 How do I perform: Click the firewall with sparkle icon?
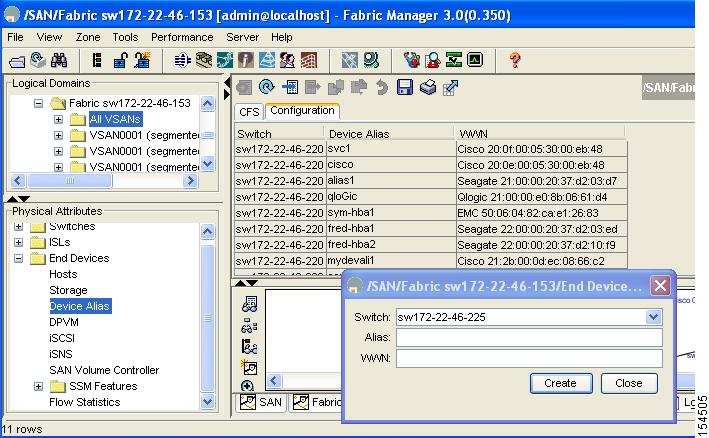pos(142,60)
